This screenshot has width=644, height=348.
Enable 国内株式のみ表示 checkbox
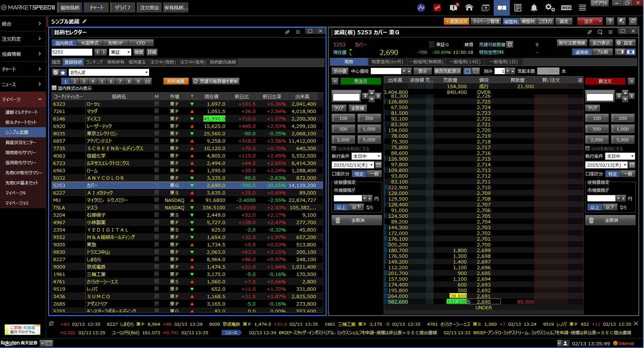(x=54, y=88)
